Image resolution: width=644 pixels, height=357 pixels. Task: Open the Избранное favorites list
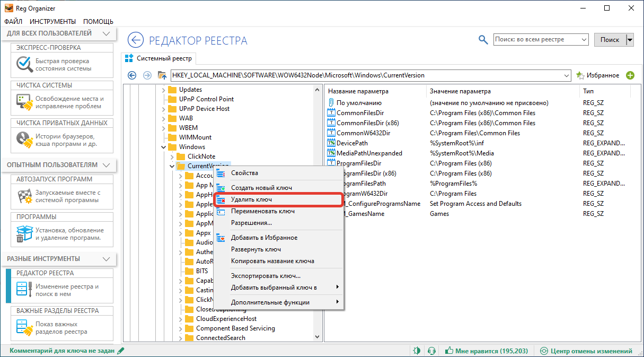[597, 75]
